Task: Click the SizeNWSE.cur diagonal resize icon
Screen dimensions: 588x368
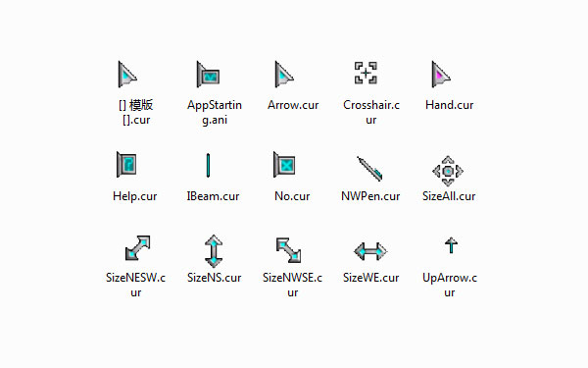Action: (x=288, y=249)
